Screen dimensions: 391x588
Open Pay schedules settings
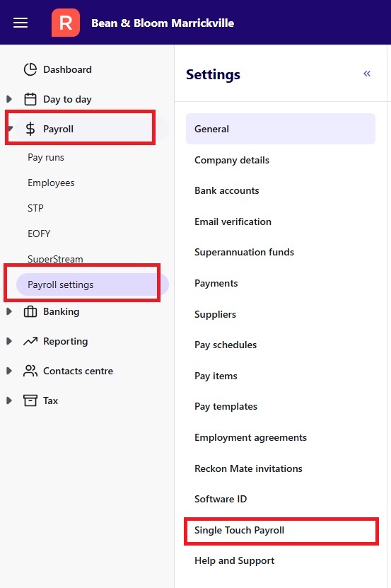click(x=226, y=345)
